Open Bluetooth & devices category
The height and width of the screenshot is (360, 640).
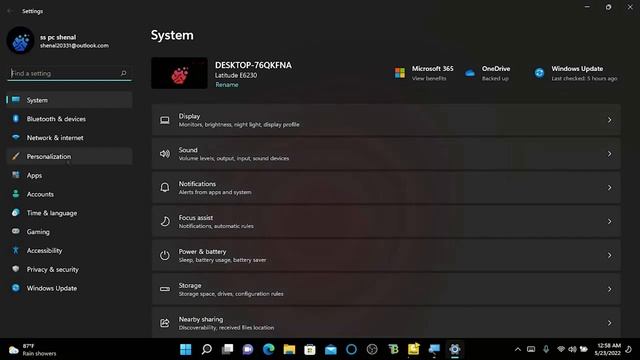[69, 119]
